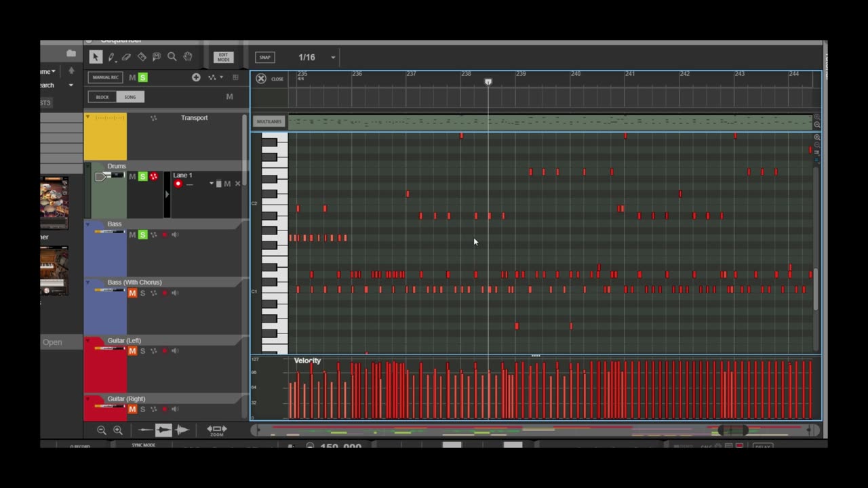Click the CLOSE edit mode label
This screenshot has width=868, height=488.
coord(277,79)
